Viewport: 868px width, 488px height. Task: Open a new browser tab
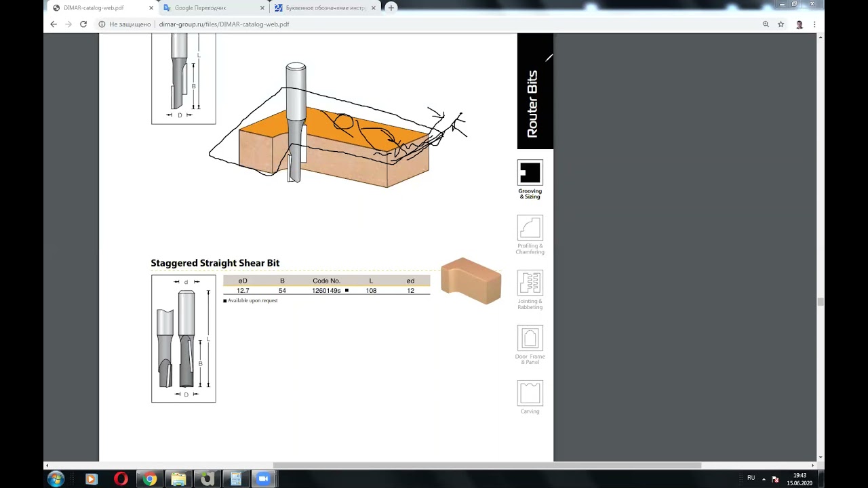391,7
